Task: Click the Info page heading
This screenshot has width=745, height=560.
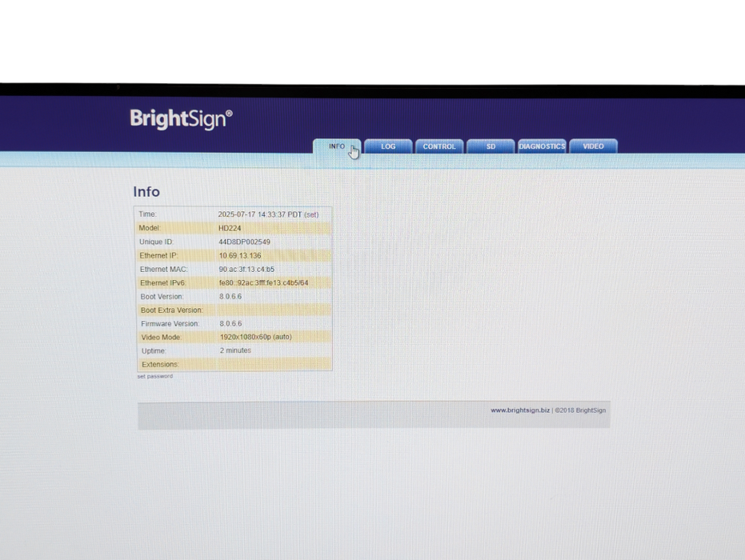Action: coord(146,191)
